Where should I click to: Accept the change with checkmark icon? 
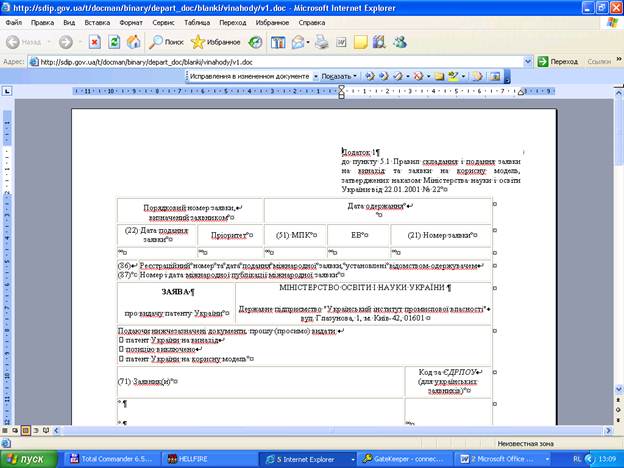tap(398, 76)
